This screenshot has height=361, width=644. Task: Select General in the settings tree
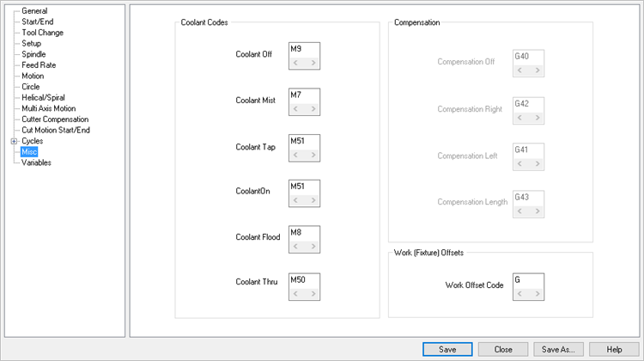(34, 11)
